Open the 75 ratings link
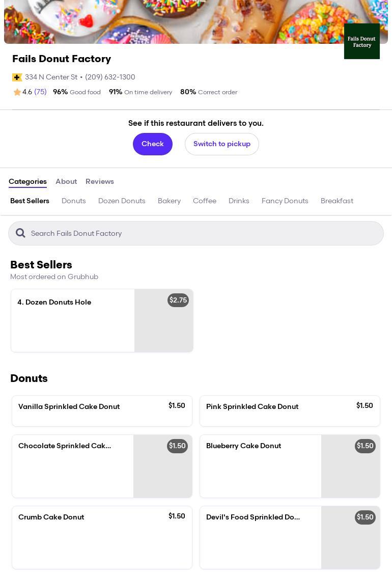Viewport: 392px width, 575px height. (40, 92)
